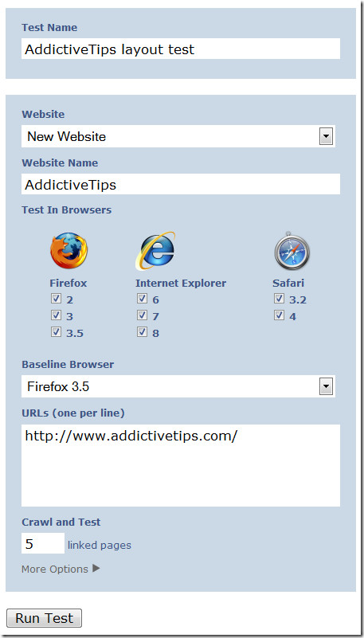Uncheck Safari 3.2 checkbox
This screenshot has height=638, width=364.
click(x=279, y=299)
